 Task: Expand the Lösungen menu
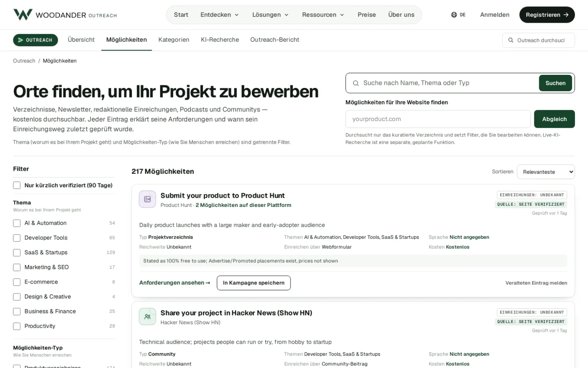coord(270,15)
